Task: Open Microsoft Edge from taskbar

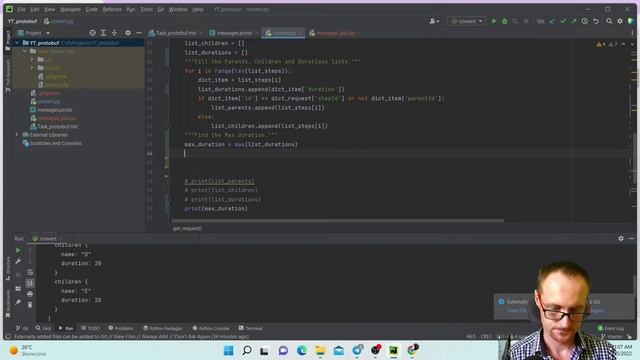Action: [302, 350]
